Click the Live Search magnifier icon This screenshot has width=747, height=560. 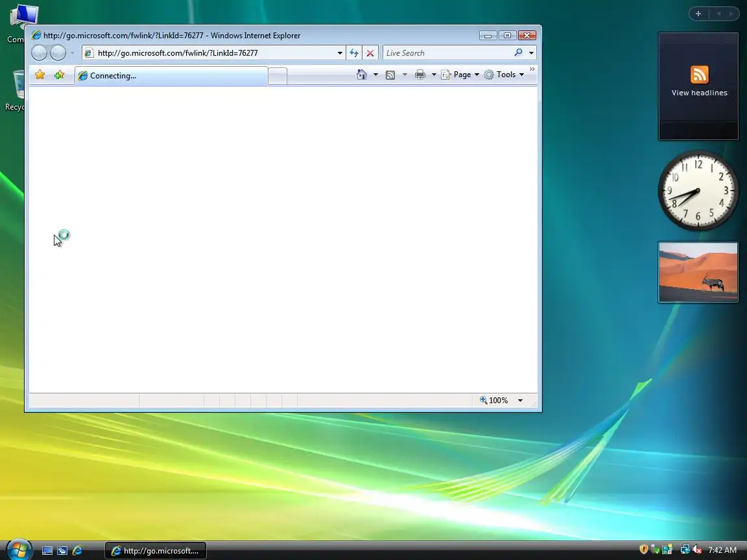pos(518,52)
